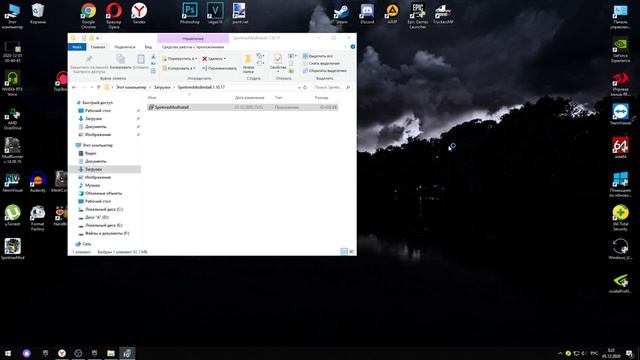The height and width of the screenshot is (360, 640).
Task: Select Network in the navigation pane
Action: [83, 244]
